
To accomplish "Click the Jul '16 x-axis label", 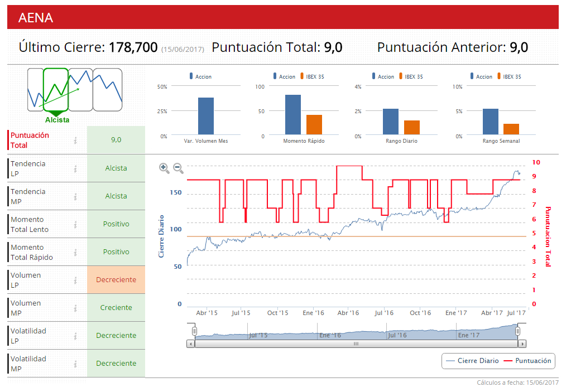I will pos(384,313).
